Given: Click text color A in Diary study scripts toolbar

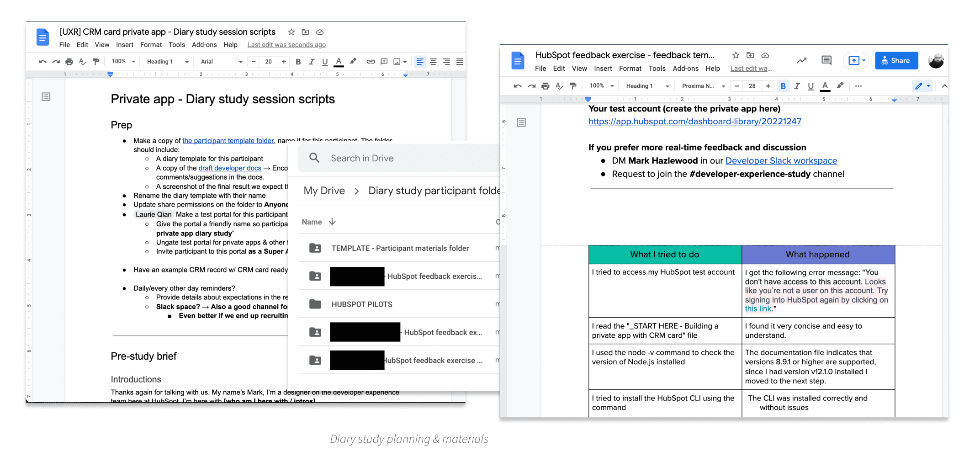Looking at the screenshot, I should coord(339,62).
